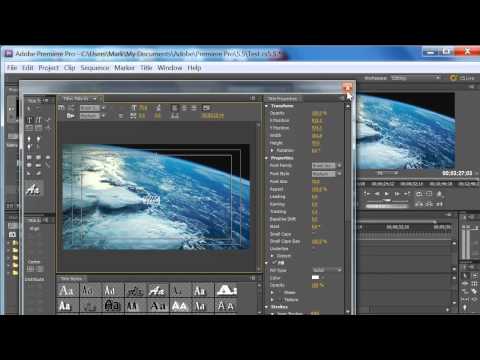Click the right align text icon
The image size is (480, 360).
point(195,108)
